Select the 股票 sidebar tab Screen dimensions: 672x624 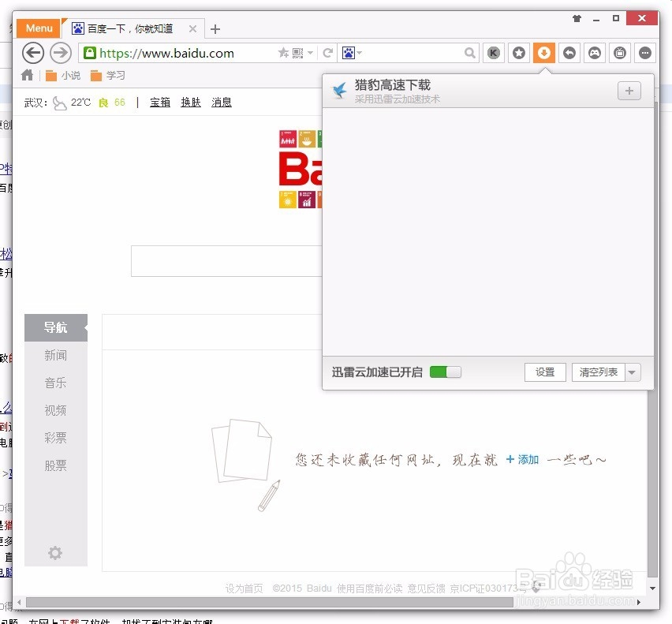(56, 465)
